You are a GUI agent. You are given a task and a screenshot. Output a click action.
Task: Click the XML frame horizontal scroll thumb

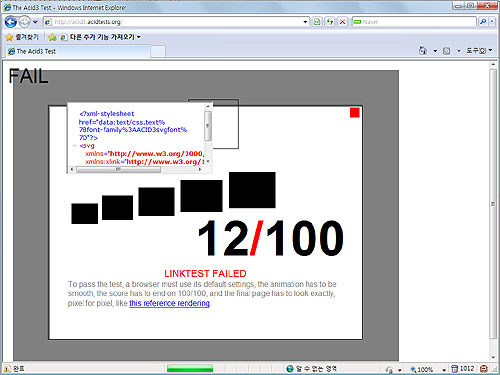point(118,169)
